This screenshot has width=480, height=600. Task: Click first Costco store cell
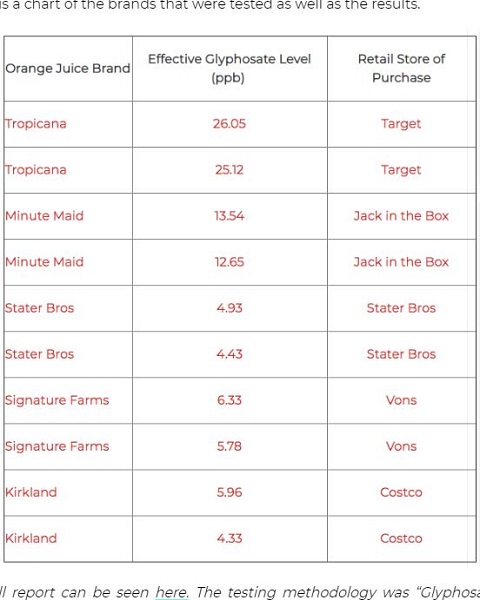pyautogui.click(x=401, y=492)
